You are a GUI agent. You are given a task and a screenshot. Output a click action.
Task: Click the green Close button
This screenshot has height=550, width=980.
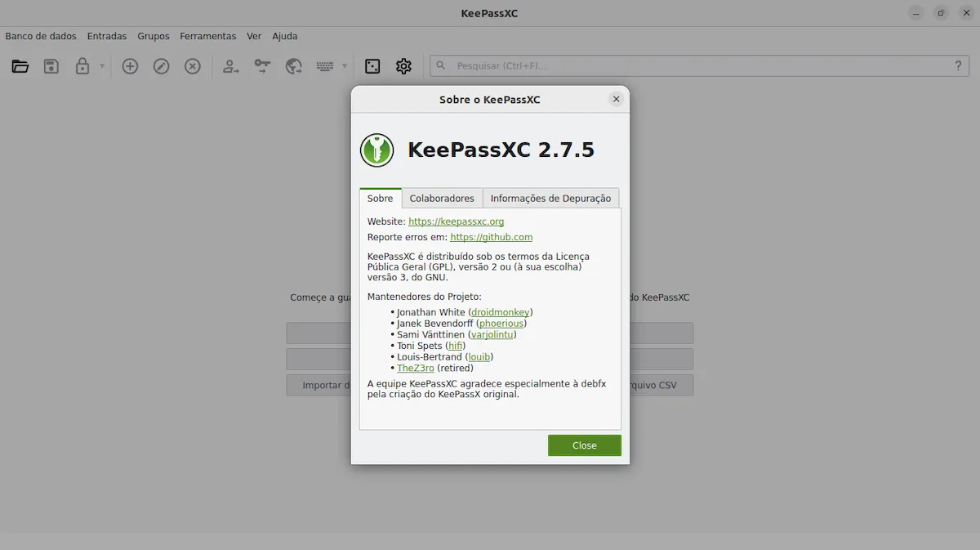pos(585,445)
